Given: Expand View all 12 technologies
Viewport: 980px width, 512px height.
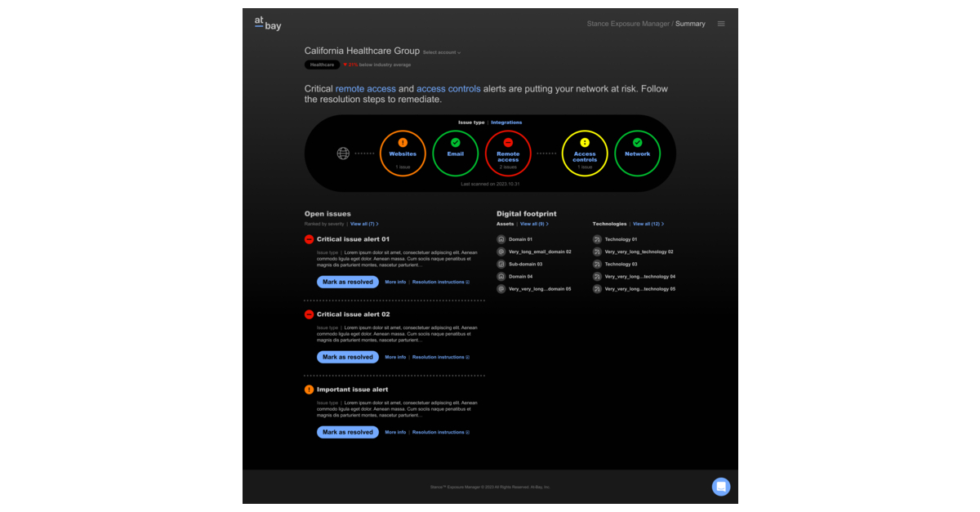Looking at the screenshot, I should click(648, 224).
